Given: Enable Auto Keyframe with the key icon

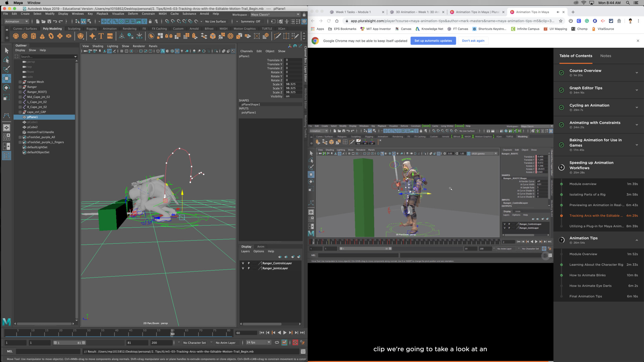Looking at the screenshot, I should point(295,343).
